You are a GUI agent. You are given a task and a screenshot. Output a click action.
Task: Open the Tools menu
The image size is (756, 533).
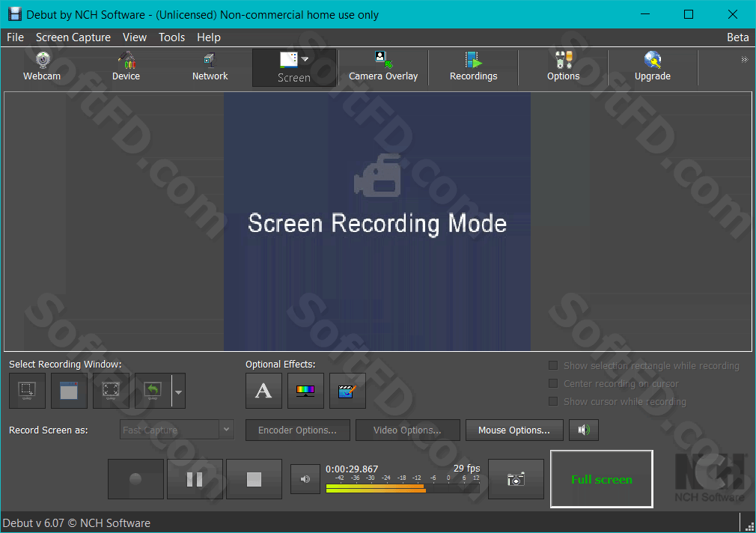(x=171, y=37)
